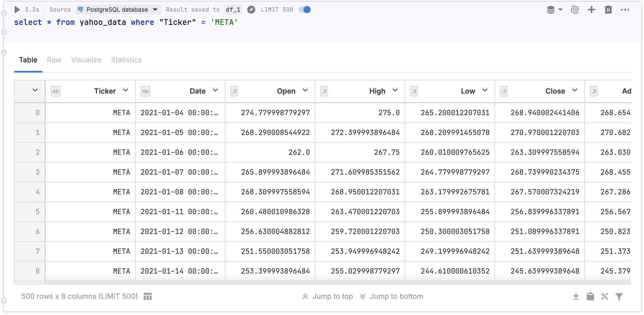Expand the database icon dropdown arrow
Image resolution: width=644 pixels, height=315 pixels.
click(x=560, y=10)
